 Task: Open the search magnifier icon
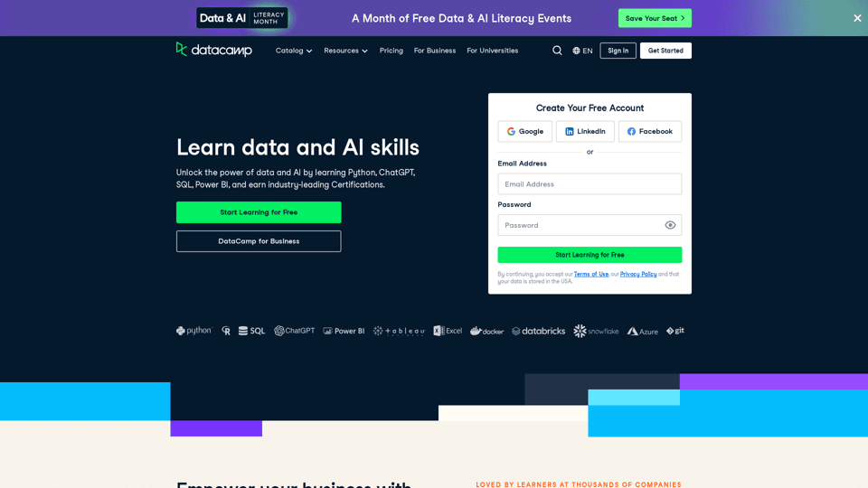click(557, 51)
